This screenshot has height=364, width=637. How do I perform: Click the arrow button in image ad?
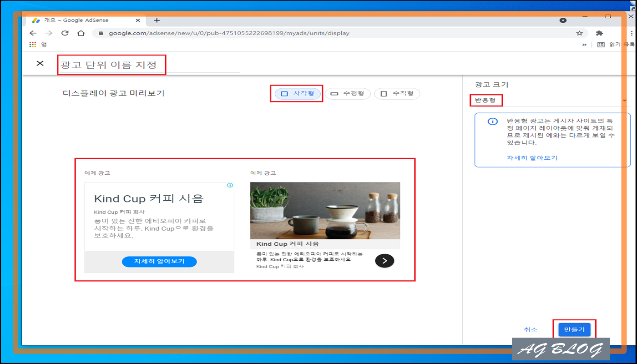[384, 261]
